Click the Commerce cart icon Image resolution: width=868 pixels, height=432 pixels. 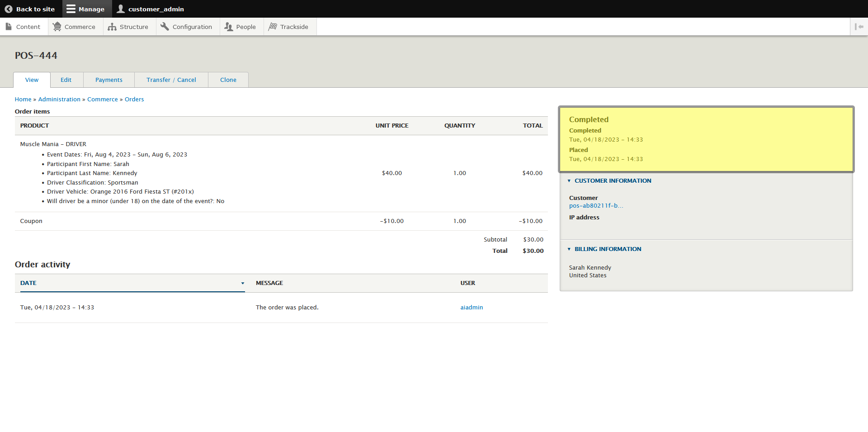57,27
